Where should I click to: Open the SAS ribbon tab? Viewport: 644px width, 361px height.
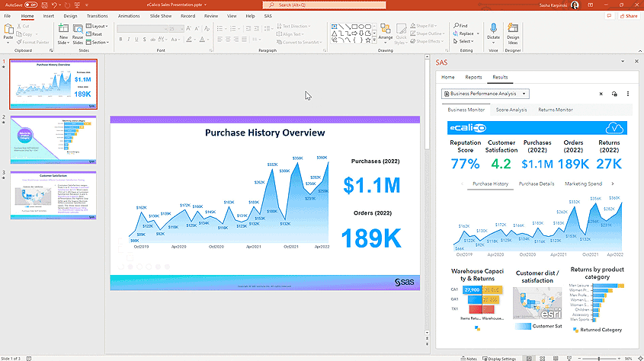coord(268,16)
